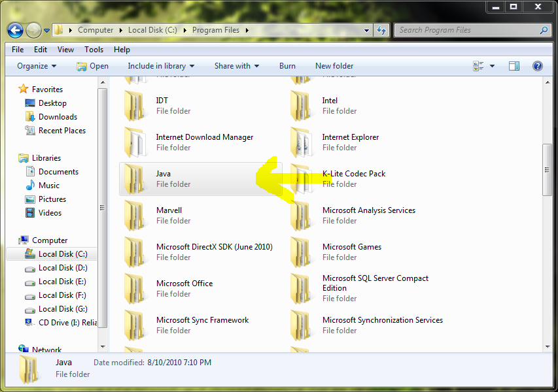Open the Help menu
This screenshot has width=558, height=392.
click(122, 50)
